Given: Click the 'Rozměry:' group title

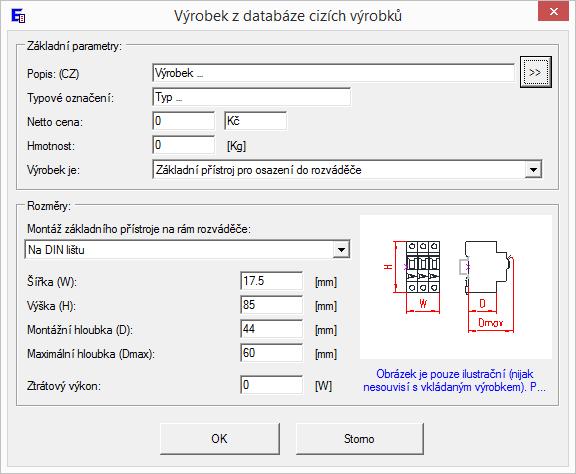Looking at the screenshot, I should coord(48,205).
